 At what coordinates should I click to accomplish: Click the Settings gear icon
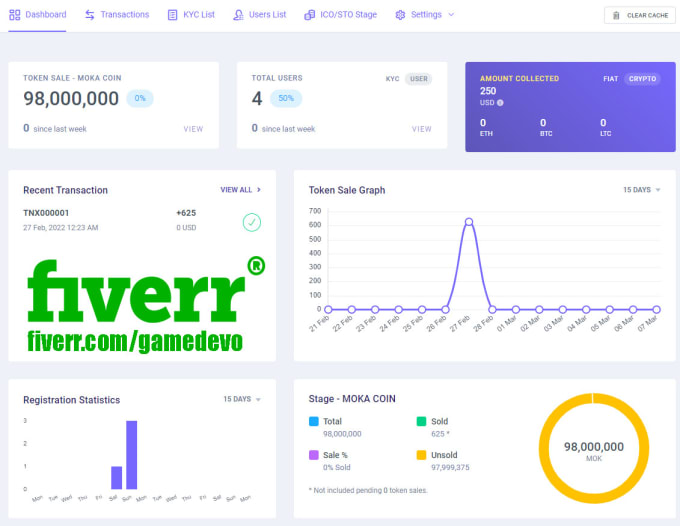click(x=400, y=15)
